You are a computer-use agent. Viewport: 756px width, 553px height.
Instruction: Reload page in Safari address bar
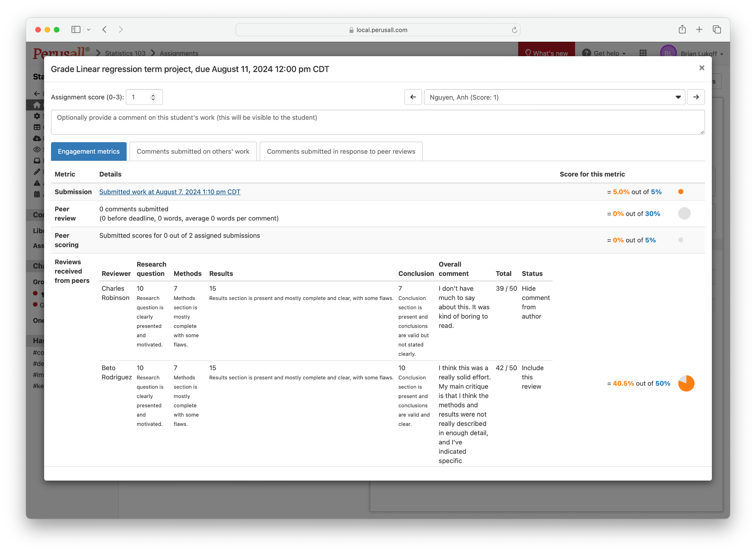514,30
